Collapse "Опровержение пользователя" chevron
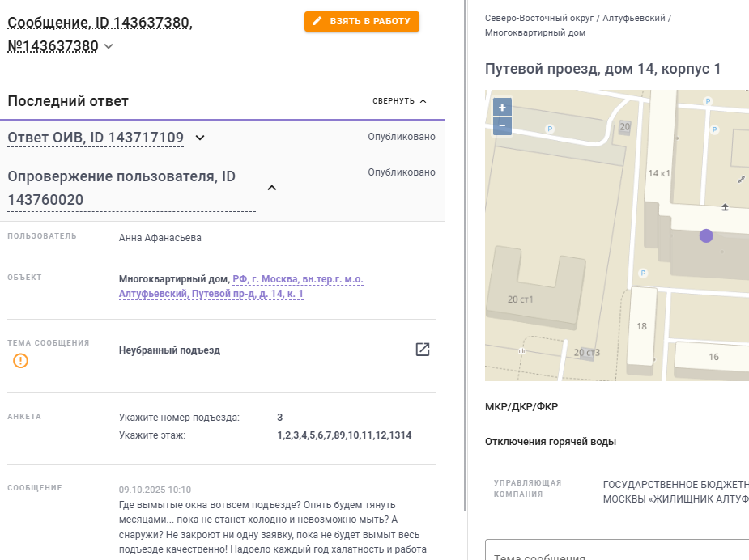Screen dimensions: 749x560 [x=272, y=188]
